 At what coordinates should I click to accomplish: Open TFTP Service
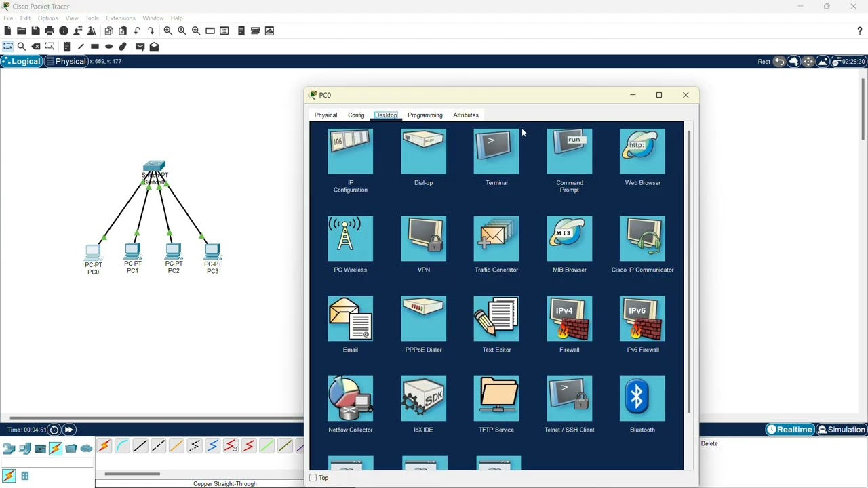point(496,399)
